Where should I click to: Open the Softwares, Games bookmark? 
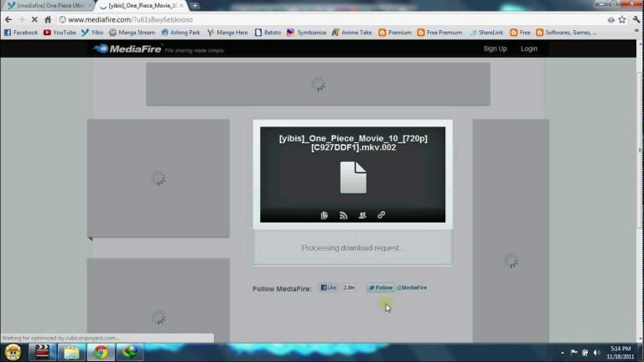566,32
